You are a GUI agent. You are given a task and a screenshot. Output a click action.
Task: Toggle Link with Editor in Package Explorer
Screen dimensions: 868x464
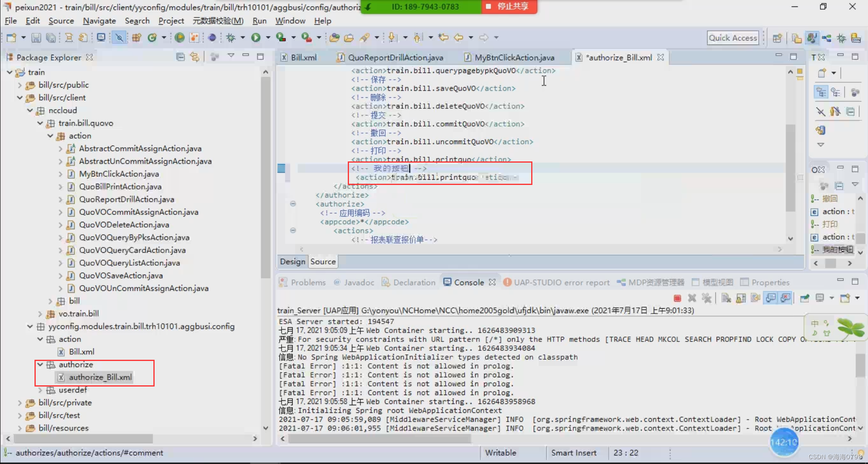(195, 57)
